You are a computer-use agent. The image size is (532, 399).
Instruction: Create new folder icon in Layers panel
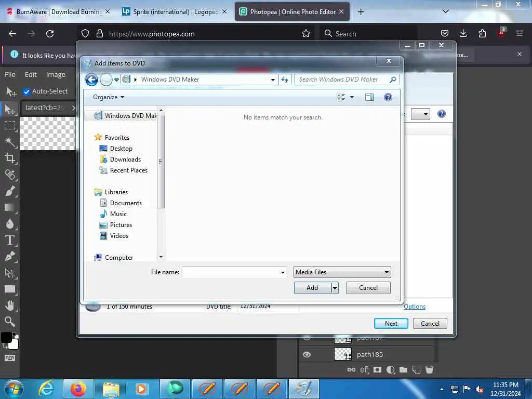click(x=403, y=370)
